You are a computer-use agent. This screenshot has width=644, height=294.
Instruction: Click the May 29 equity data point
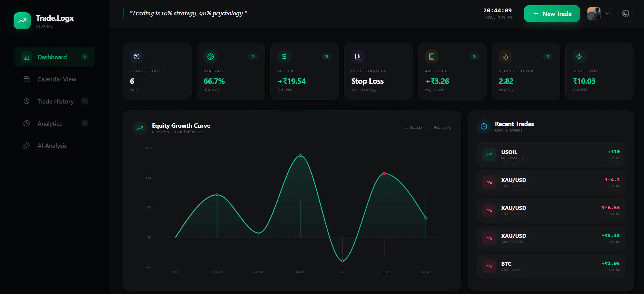tap(217, 195)
